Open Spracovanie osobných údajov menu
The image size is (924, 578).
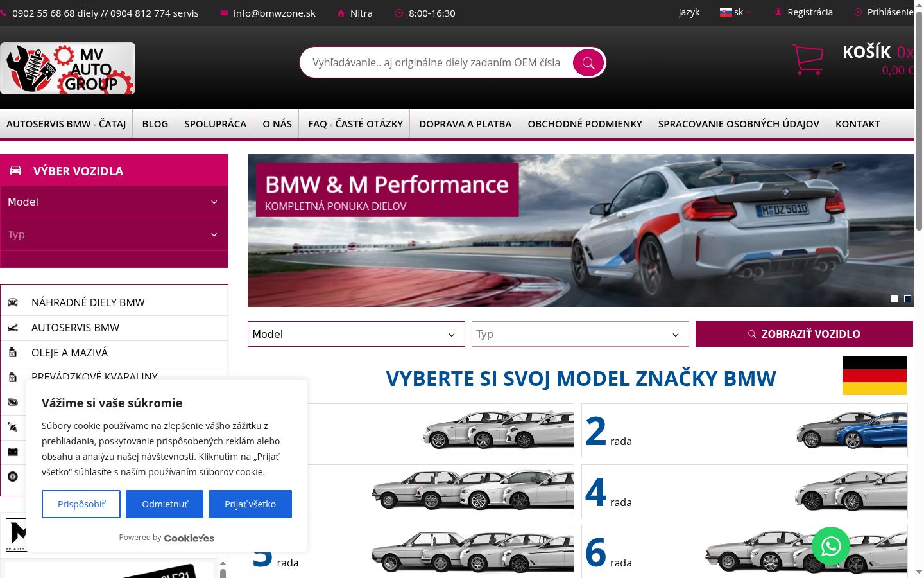coord(739,124)
